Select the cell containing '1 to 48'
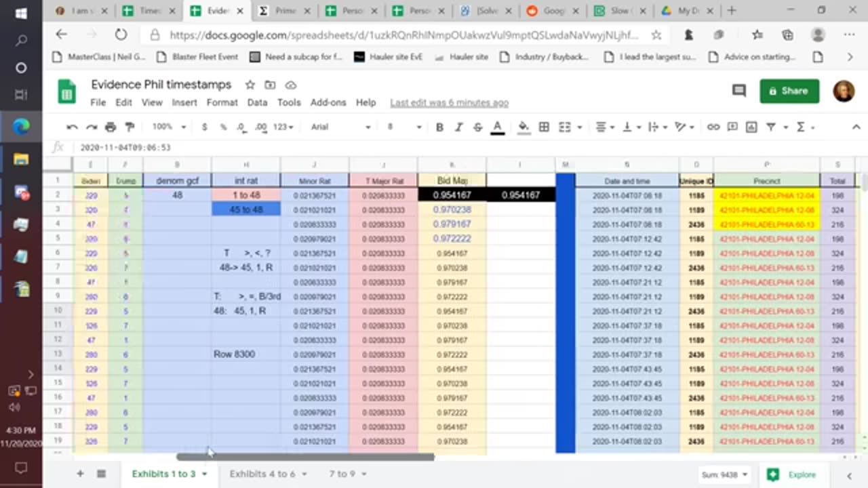This screenshot has width=868, height=488. [x=246, y=195]
